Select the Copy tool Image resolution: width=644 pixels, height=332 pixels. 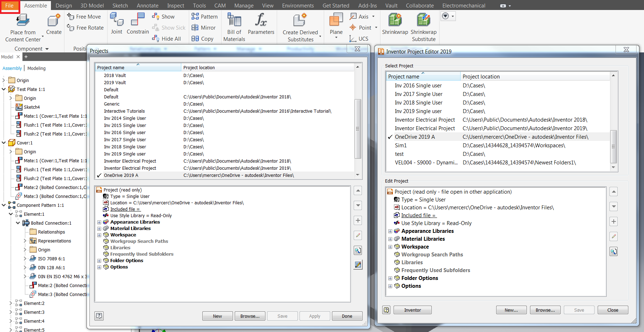tap(203, 39)
